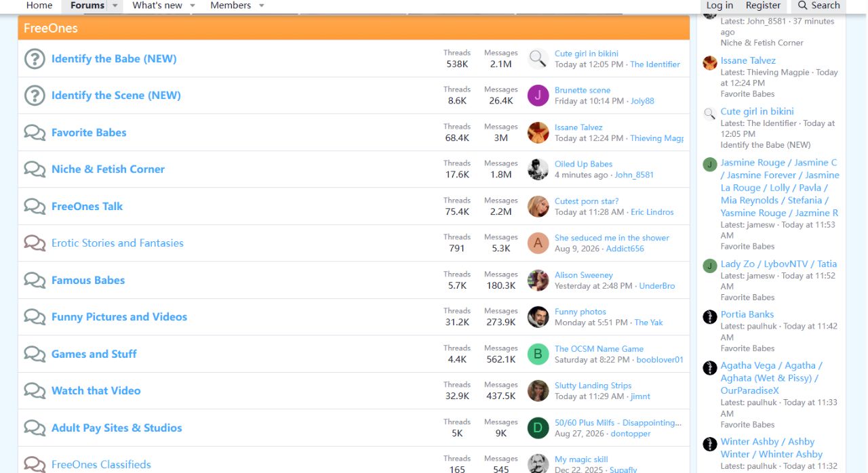Open the Identify the Babe (NEW) forum
Screen dimensions: 868x473
tap(114, 59)
